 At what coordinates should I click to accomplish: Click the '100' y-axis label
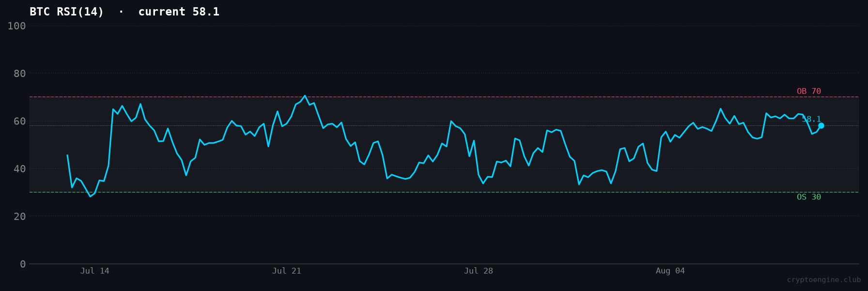click(16, 26)
